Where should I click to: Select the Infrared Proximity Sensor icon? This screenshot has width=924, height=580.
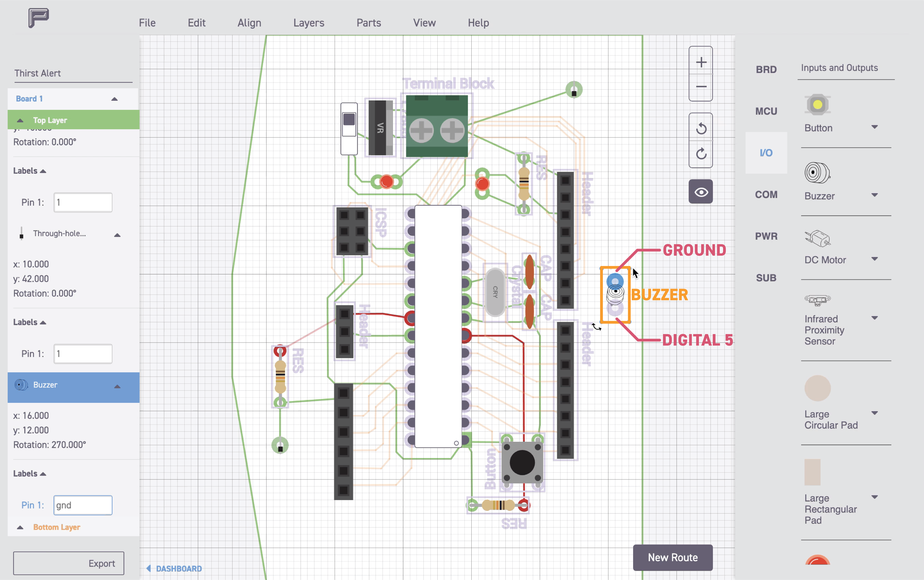(x=818, y=300)
